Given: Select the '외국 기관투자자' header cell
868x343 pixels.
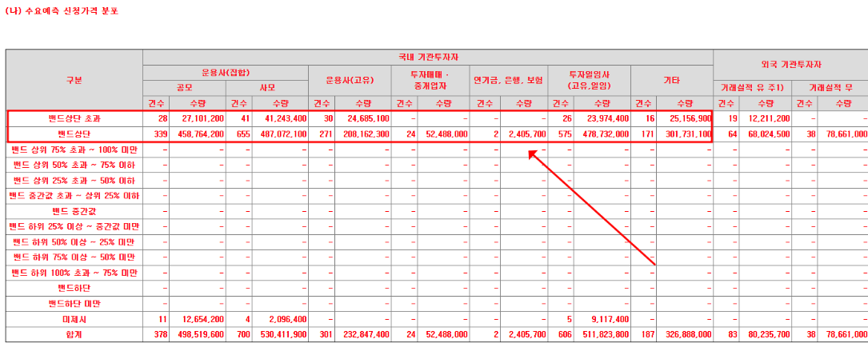Looking at the screenshot, I should coord(790,64).
